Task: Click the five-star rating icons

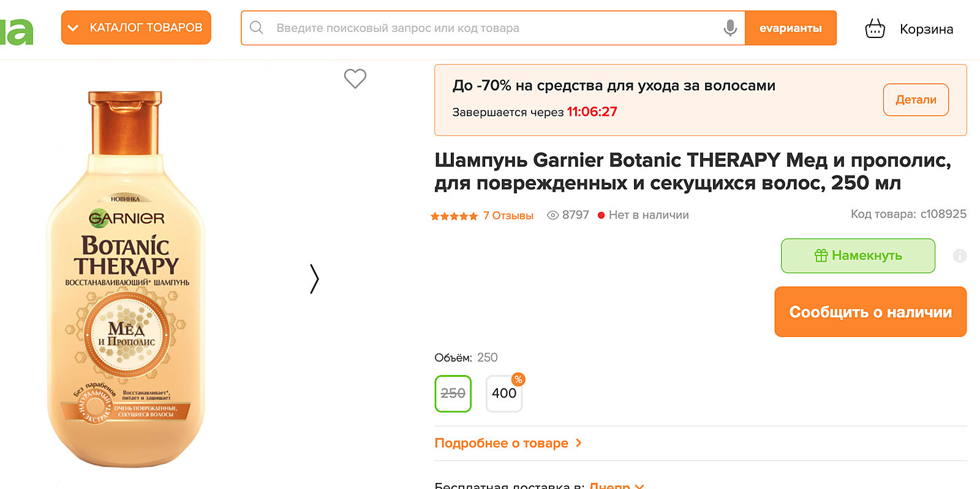Action: coord(454,216)
